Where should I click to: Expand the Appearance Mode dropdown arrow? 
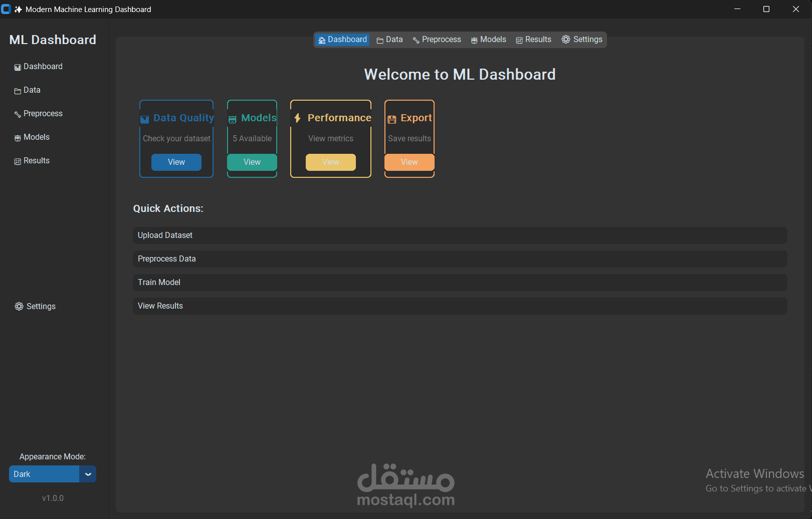(88, 474)
